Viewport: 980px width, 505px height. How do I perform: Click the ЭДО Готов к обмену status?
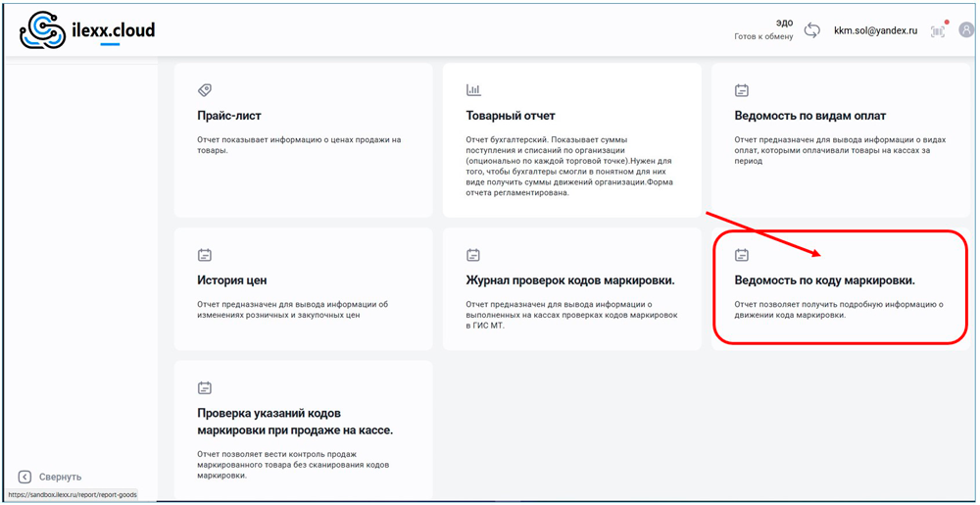(763, 29)
